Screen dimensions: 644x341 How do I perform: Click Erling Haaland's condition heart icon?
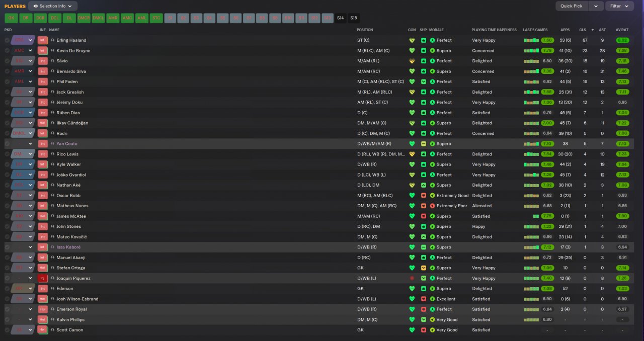412,40
